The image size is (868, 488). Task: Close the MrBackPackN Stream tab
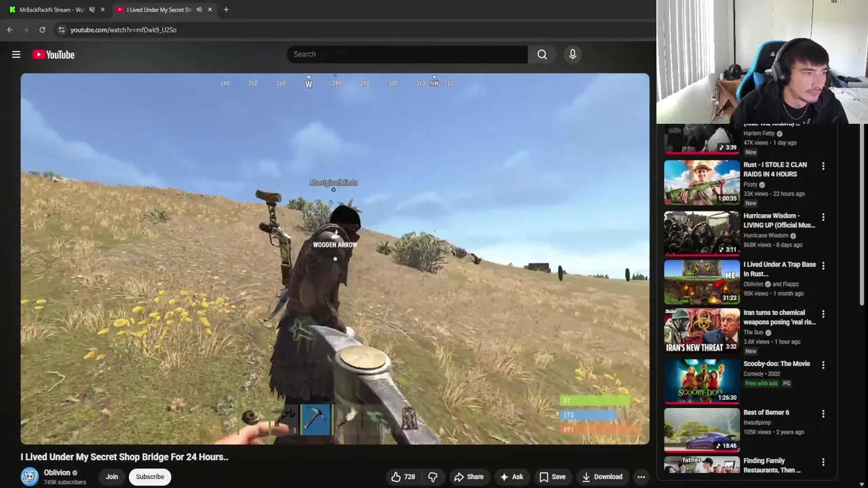click(102, 9)
